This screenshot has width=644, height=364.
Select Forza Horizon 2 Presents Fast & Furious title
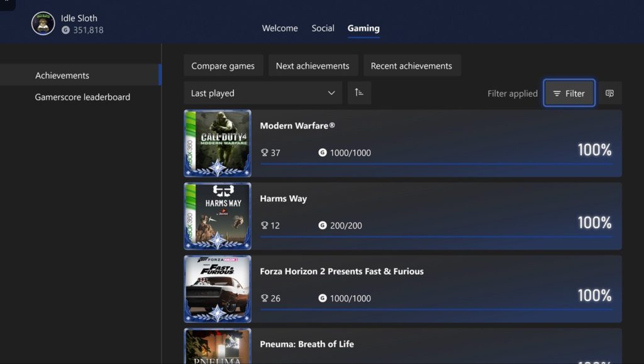pyautogui.click(x=341, y=271)
